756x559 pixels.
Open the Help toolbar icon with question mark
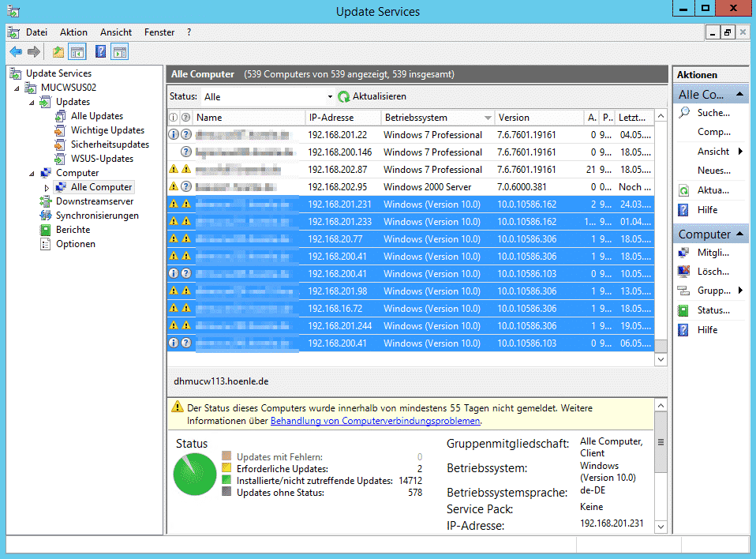click(x=100, y=51)
